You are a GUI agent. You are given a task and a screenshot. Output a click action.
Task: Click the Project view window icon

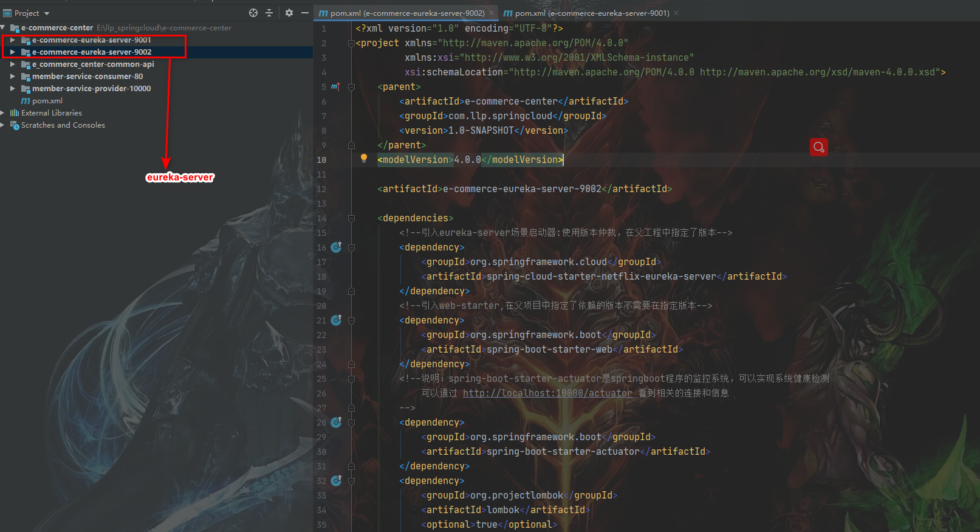click(x=7, y=13)
